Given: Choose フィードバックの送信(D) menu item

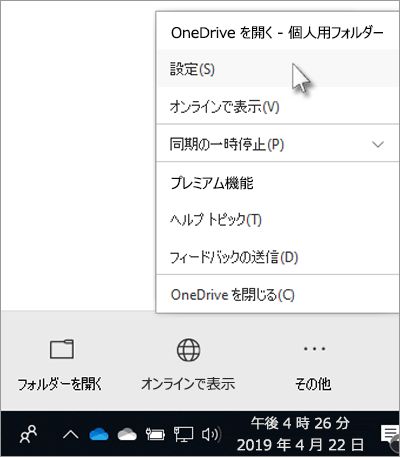Looking at the screenshot, I should (278, 257).
